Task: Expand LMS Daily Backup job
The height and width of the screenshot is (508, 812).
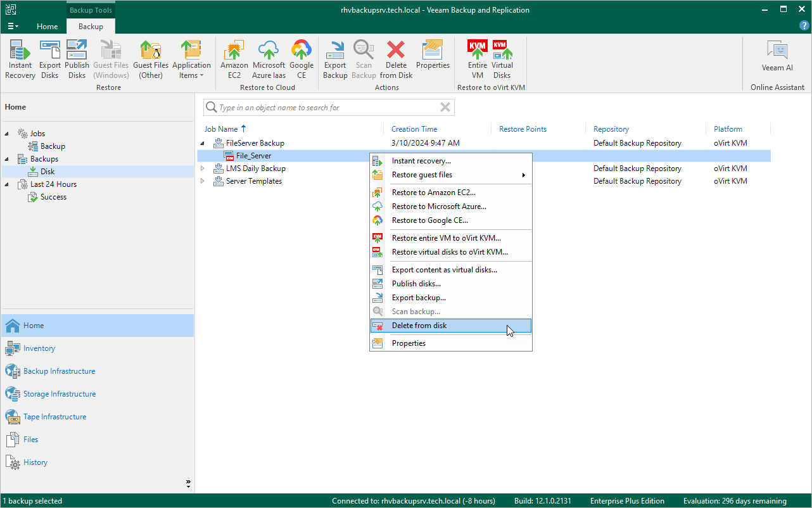Action: (203, 168)
